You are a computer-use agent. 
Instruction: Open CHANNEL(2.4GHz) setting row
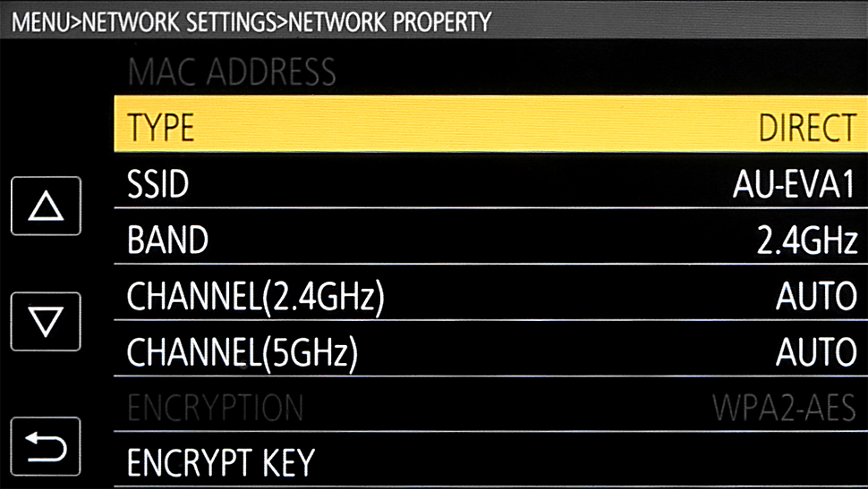tap(490, 293)
